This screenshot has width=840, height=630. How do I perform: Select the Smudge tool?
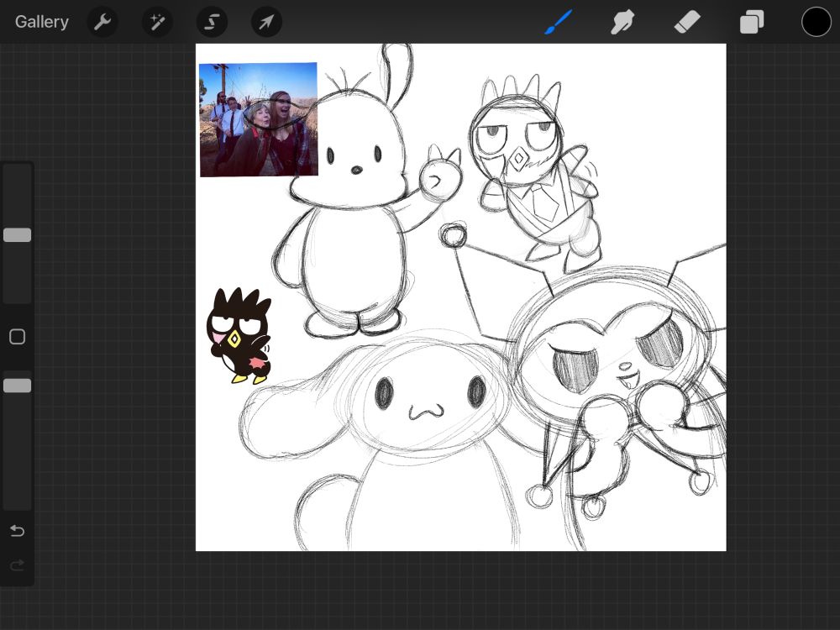622,22
